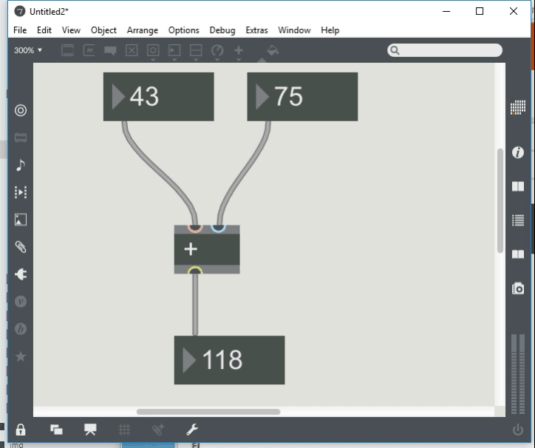Toggle the patcher lock at bottom left
The image size is (535, 448).
click(x=20, y=430)
